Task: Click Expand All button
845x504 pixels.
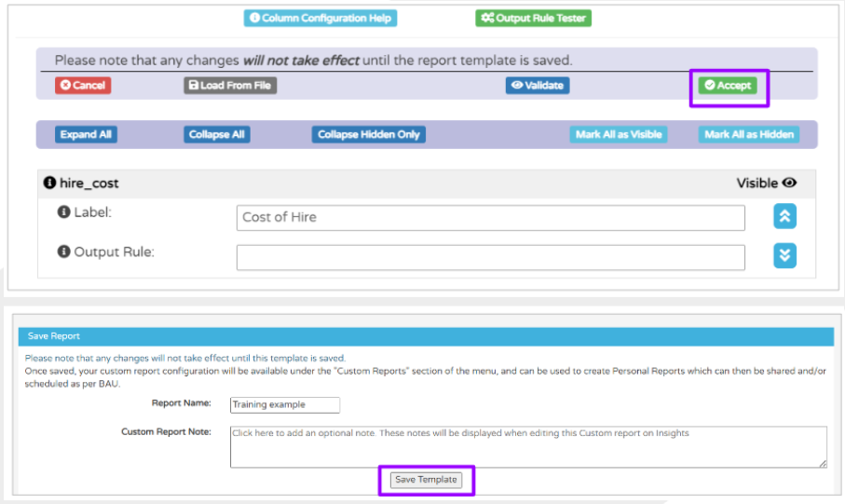Action: 86,134
